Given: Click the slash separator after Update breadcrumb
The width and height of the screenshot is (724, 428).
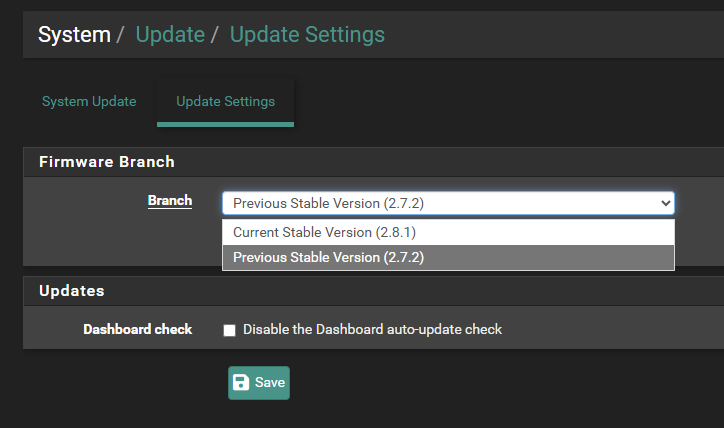Looking at the screenshot, I should (x=214, y=35).
